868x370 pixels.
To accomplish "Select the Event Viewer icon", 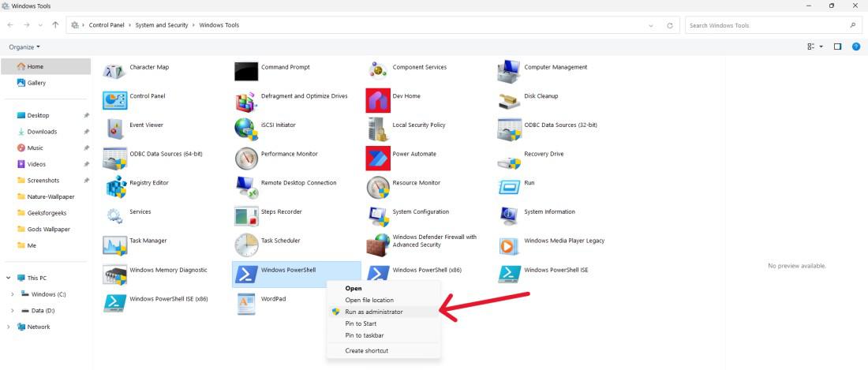I will pos(114,129).
